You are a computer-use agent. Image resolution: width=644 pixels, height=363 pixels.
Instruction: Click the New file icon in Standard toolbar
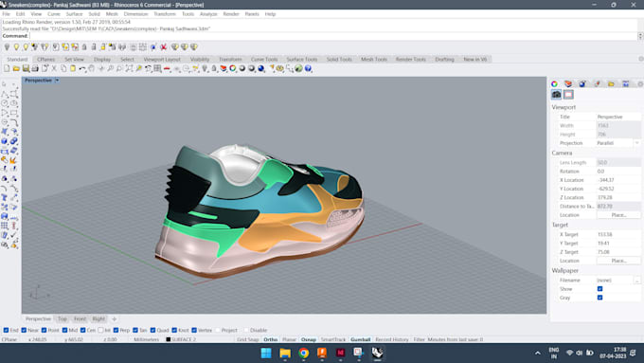(7, 68)
